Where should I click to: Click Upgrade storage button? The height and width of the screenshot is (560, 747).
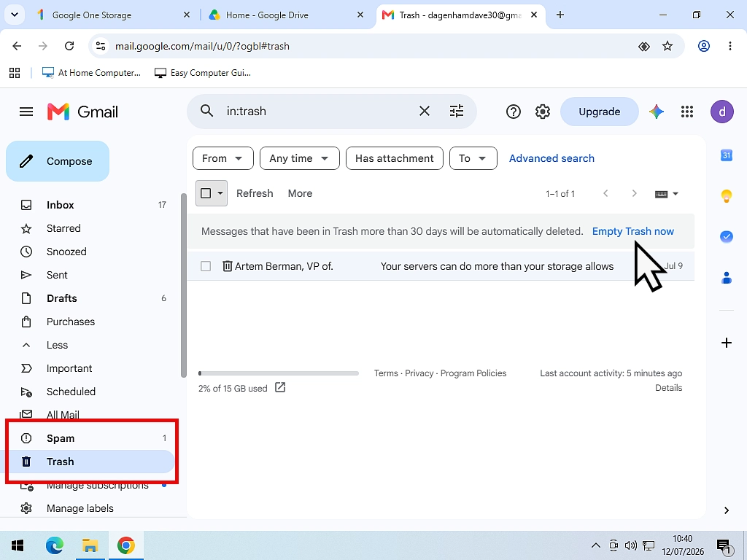[x=600, y=112]
